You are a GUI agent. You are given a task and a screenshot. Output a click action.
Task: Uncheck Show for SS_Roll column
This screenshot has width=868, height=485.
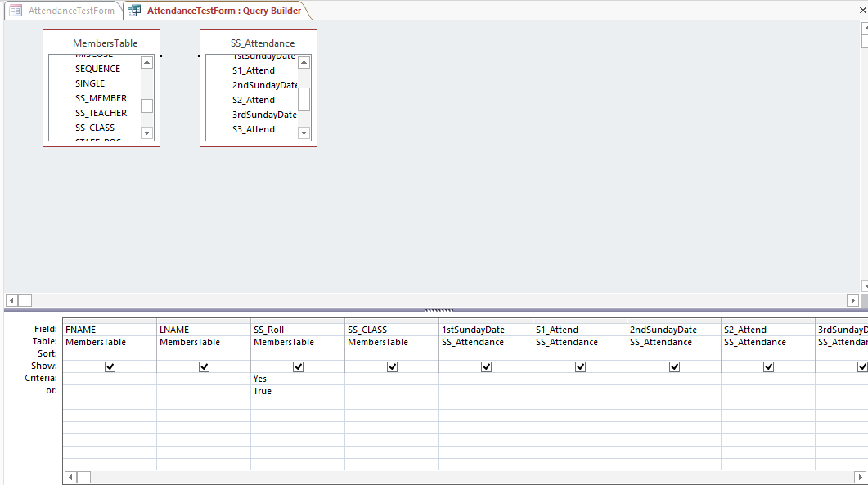point(299,366)
